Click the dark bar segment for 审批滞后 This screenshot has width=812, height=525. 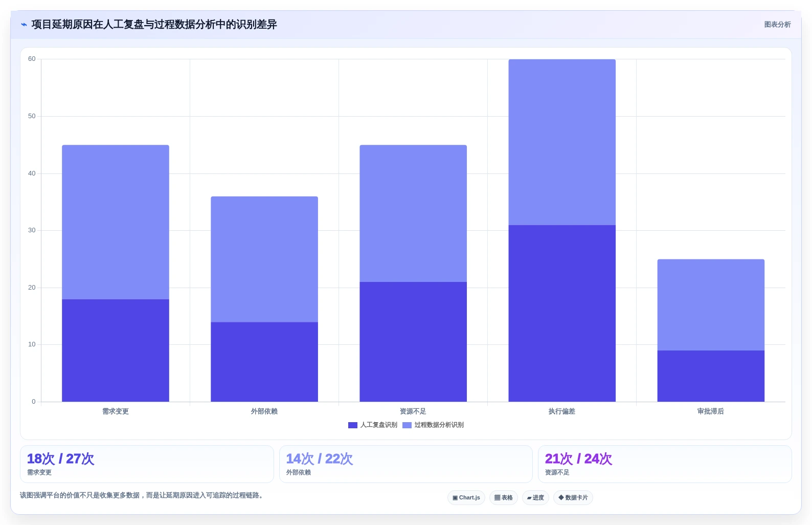coord(711,376)
